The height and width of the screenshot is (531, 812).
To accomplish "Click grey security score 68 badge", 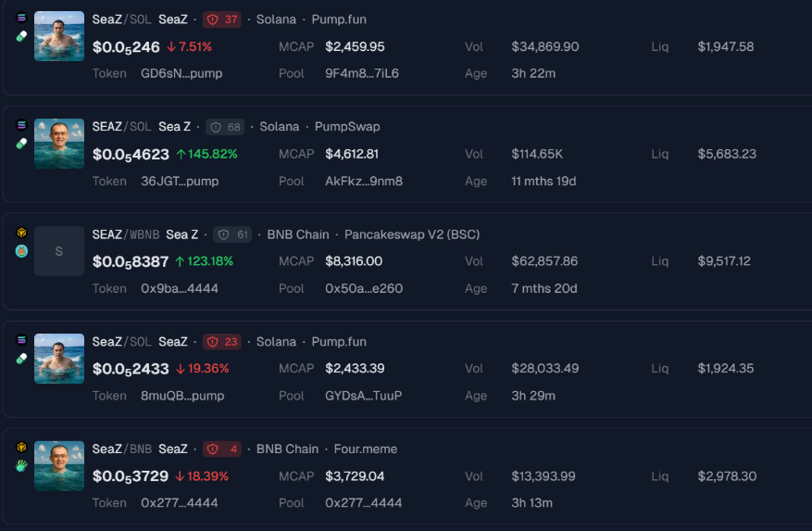I will (225, 127).
